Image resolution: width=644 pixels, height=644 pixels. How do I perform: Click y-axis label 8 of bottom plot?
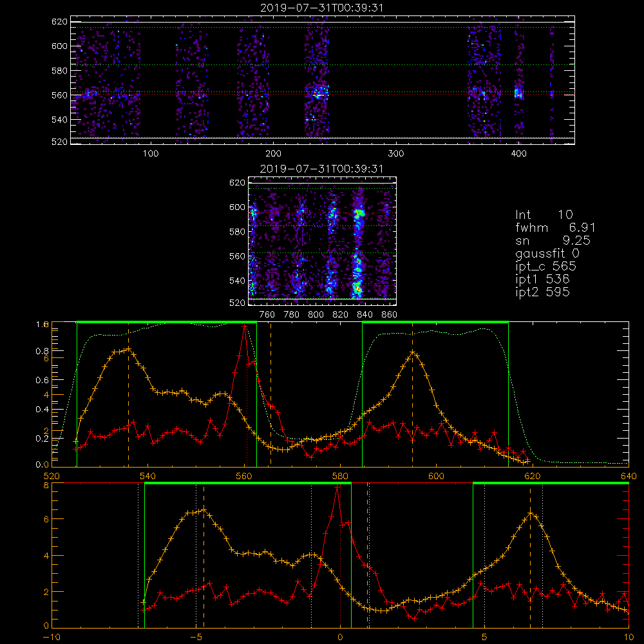46,486
